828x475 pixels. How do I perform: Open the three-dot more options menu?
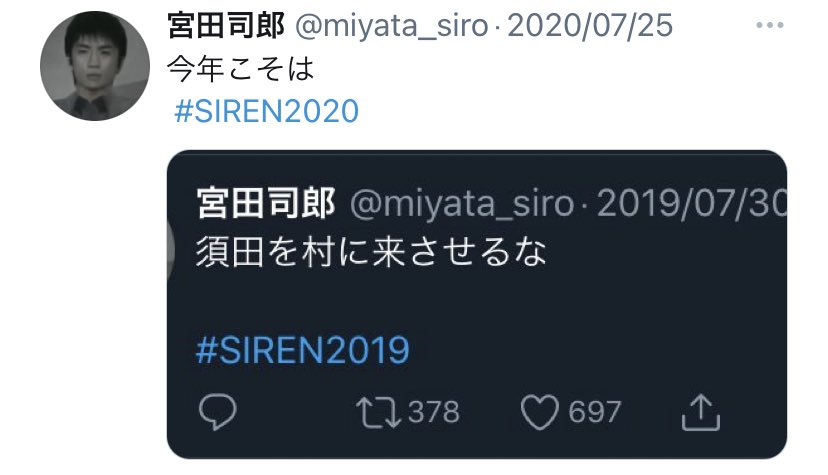coord(769,25)
